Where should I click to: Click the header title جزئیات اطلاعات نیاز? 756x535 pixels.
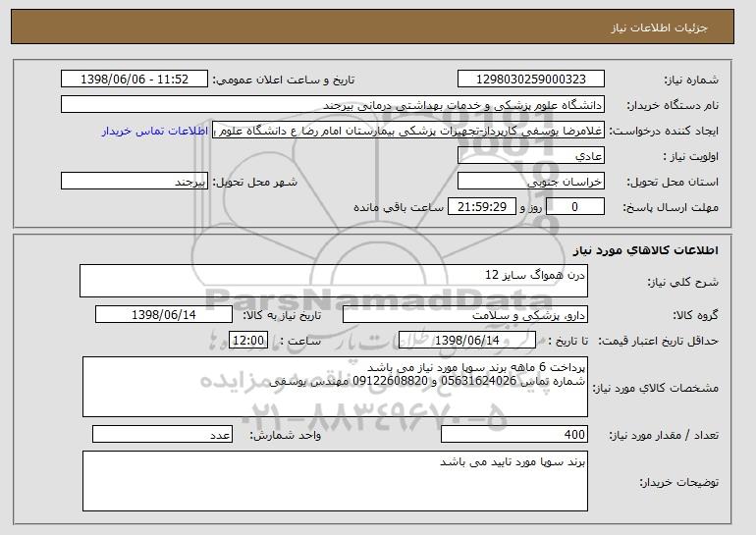click(x=660, y=27)
